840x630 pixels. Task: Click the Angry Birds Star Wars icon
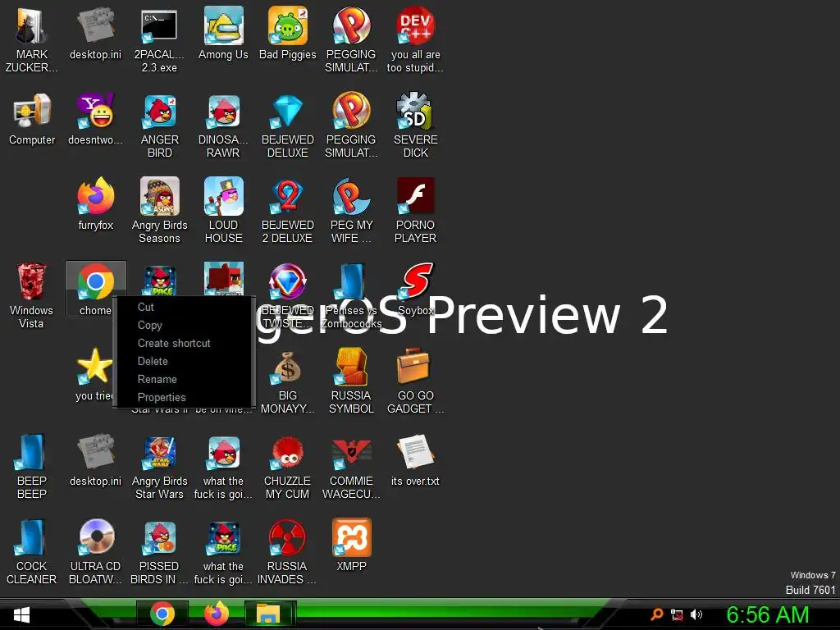pos(160,466)
